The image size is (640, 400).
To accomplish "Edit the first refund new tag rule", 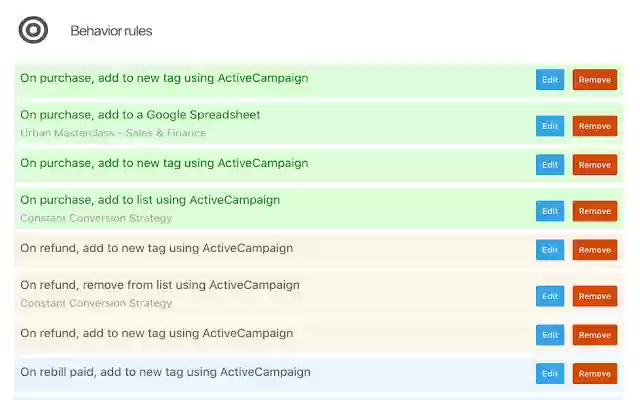I will 549,250.
